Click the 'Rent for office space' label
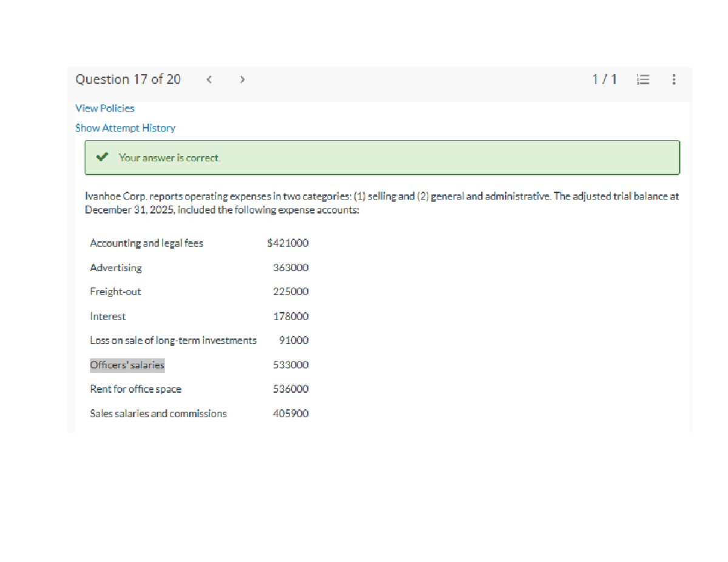This screenshot has width=728, height=562. tap(135, 389)
